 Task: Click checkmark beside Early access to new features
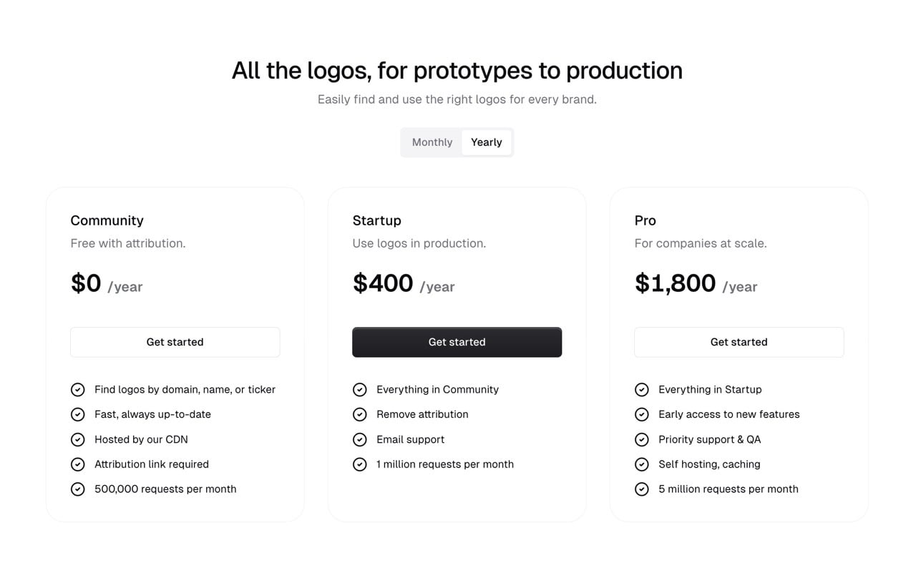pos(642,415)
